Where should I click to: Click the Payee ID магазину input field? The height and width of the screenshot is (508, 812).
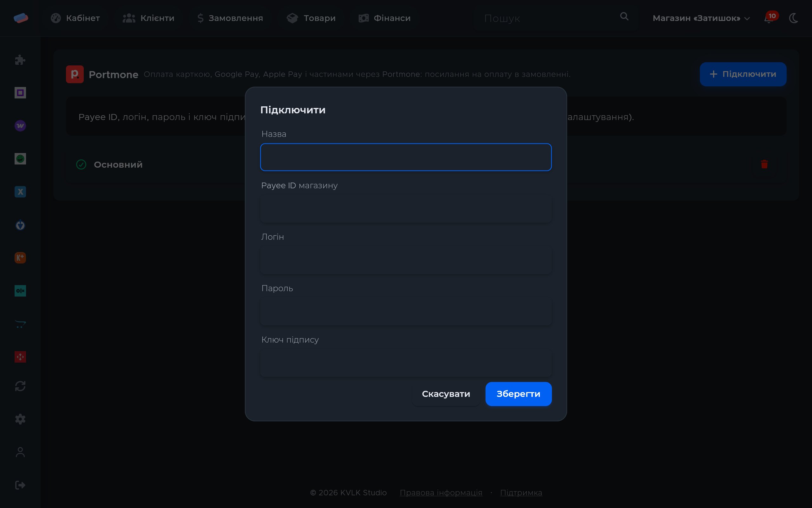pyautogui.click(x=406, y=209)
